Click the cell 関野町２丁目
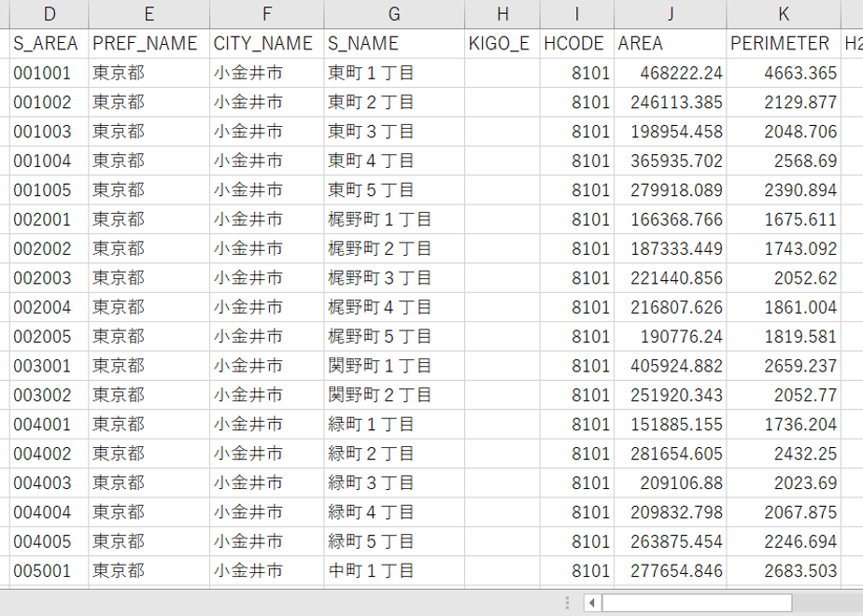The width and height of the screenshot is (863, 616). 394,395
